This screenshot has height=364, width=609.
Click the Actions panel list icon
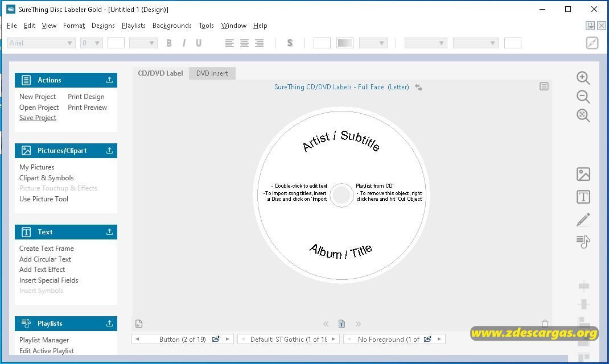click(26, 80)
